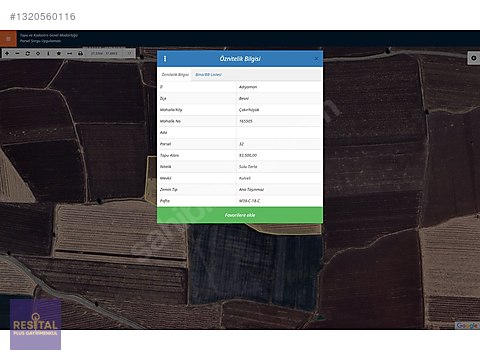Open the dialog's three-dot options menu

point(165,59)
